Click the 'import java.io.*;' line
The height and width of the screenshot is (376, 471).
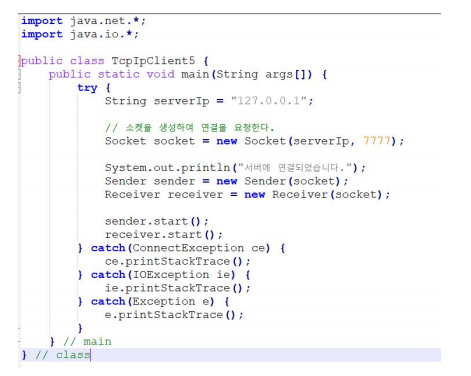pos(80,34)
